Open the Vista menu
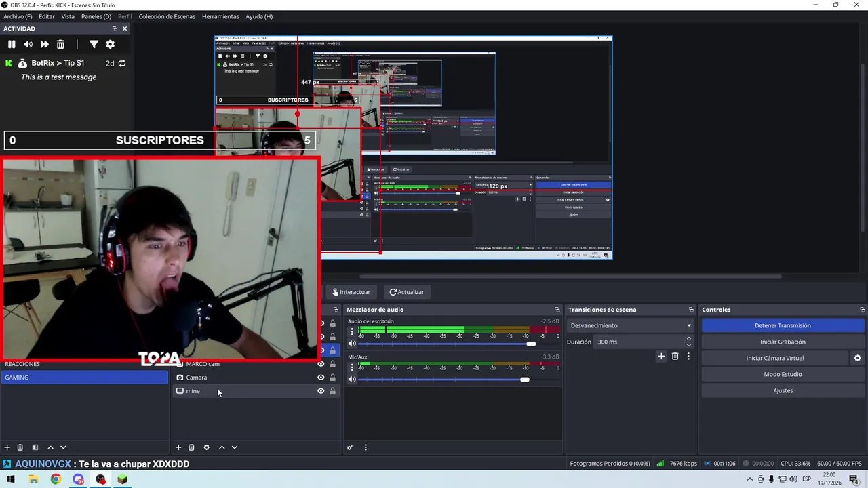This screenshot has height=488, width=868. (x=68, y=16)
